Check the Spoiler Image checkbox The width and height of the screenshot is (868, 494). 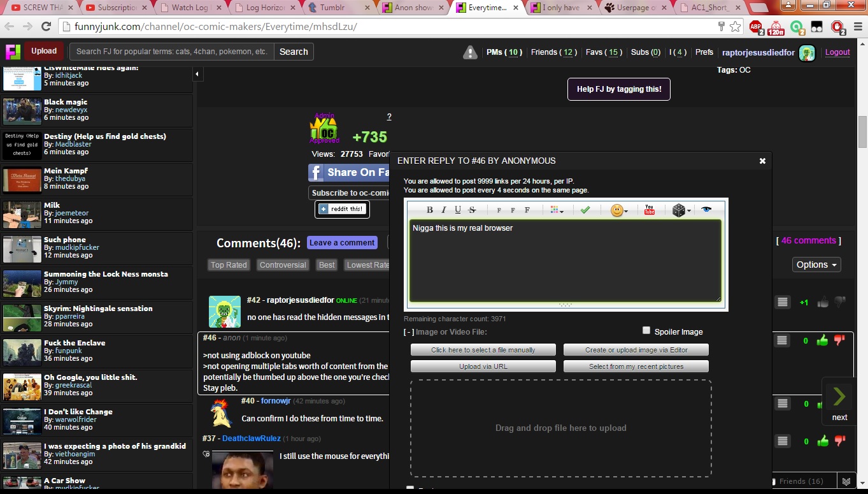[x=646, y=330]
